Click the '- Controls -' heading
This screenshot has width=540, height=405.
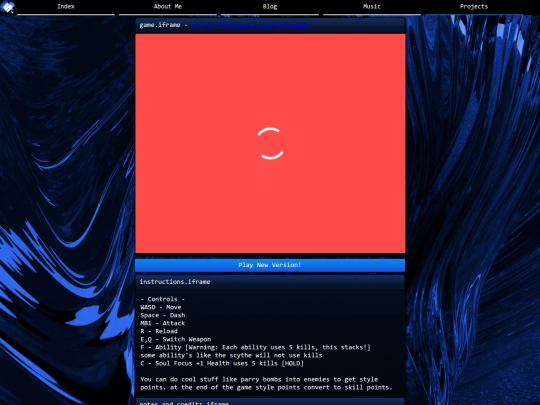(163, 299)
